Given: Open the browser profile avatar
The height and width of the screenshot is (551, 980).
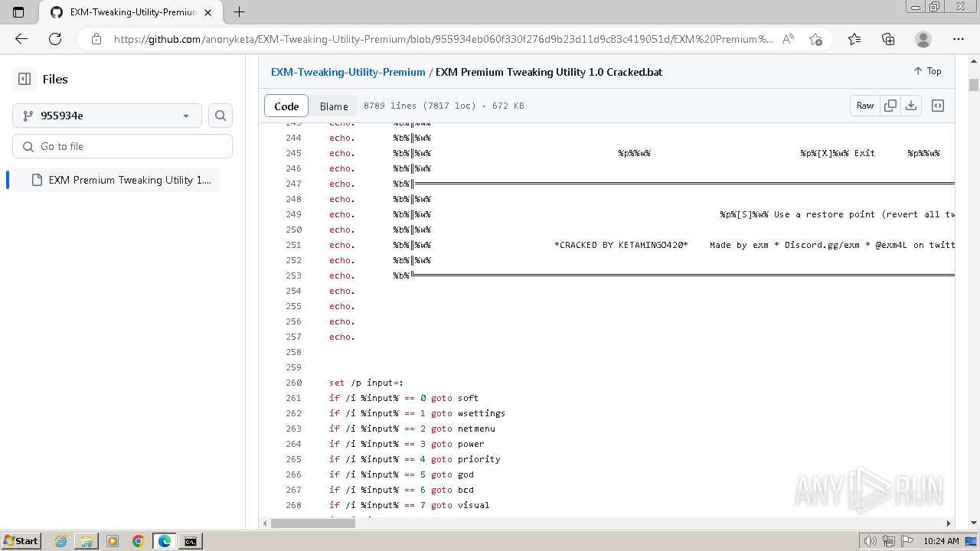Looking at the screenshot, I should coord(923,39).
